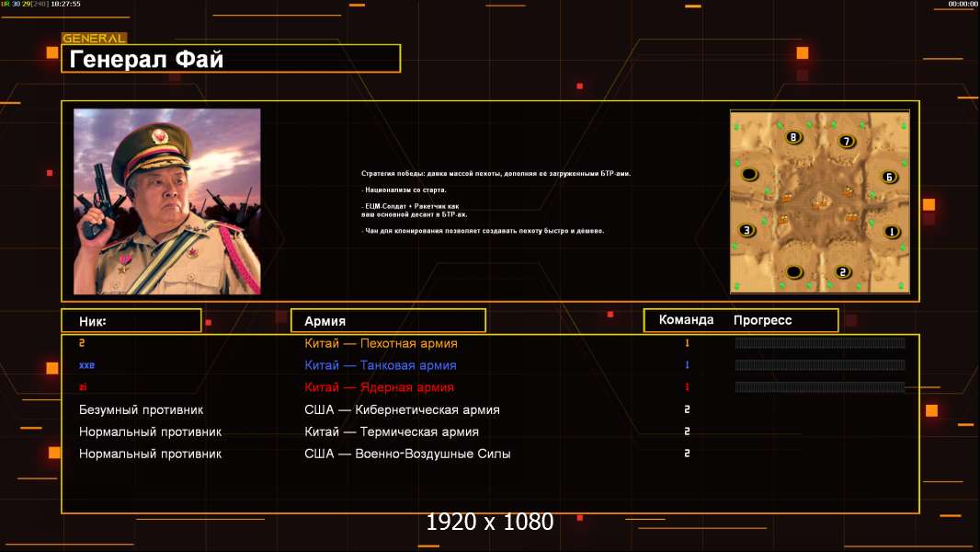Click the orange 'GENERAL' tag
980x552 pixels.
coord(95,38)
